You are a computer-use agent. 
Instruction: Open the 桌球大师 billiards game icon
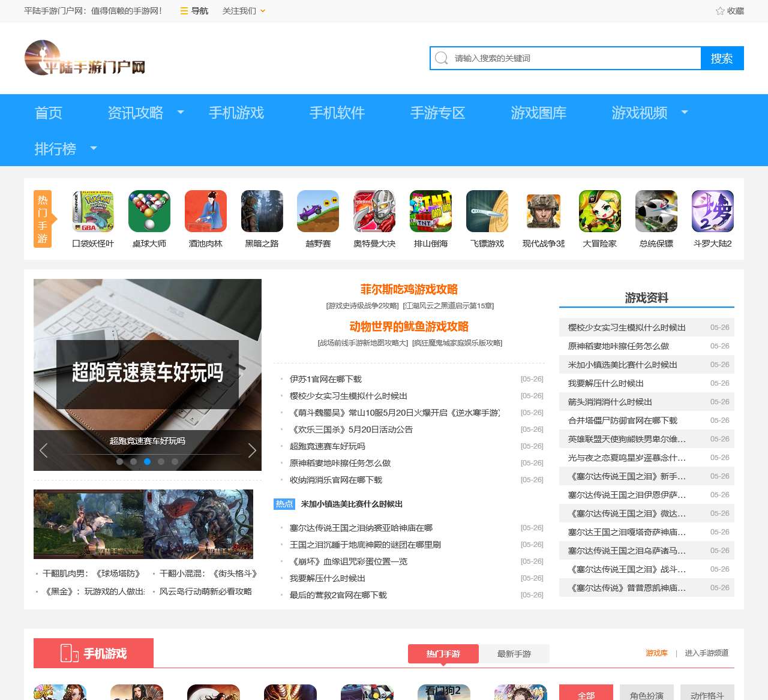click(149, 211)
